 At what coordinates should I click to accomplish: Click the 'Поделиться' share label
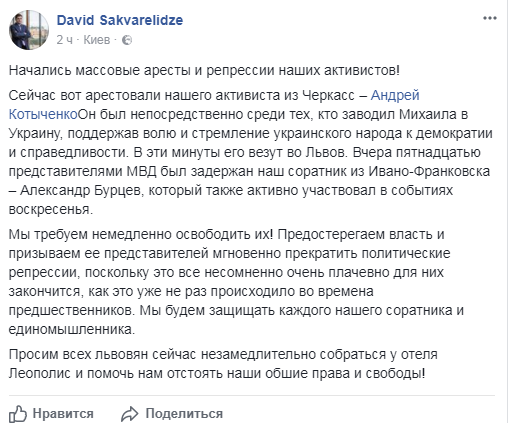[184, 414]
